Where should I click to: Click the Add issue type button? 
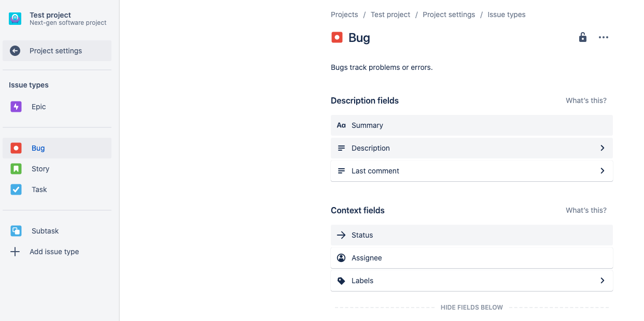pos(54,251)
